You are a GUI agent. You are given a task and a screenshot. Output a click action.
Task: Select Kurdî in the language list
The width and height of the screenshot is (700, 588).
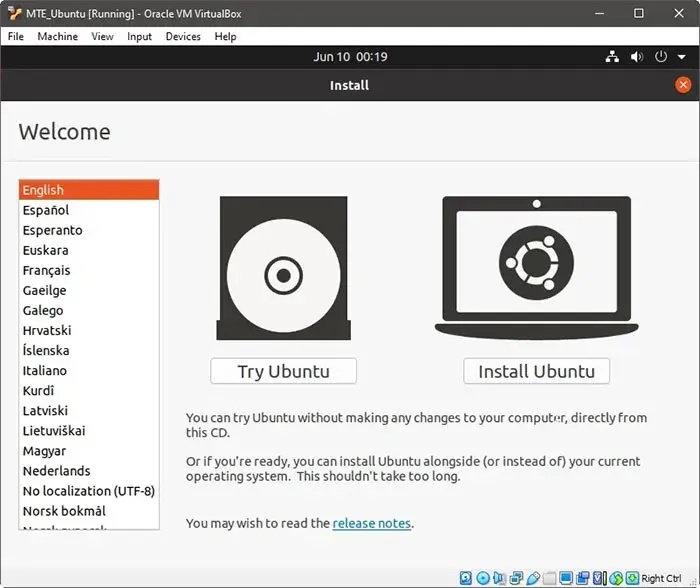click(89, 391)
